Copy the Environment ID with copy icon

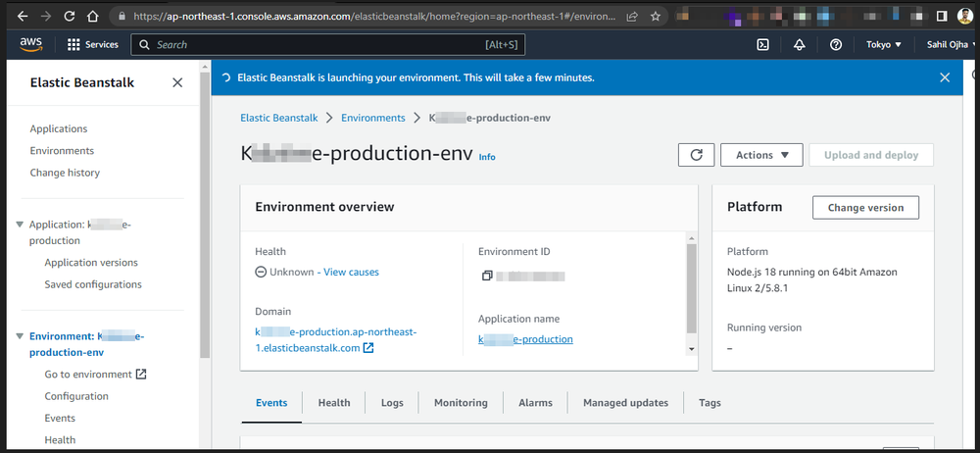pyautogui.click(x=487, y=276)
